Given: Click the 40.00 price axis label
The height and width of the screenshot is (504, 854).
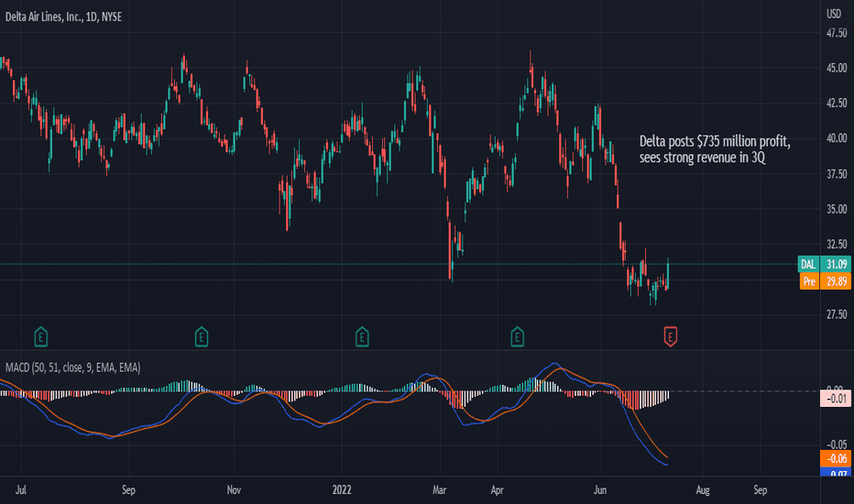Looking at the screenshot, I should coord(837,138).
